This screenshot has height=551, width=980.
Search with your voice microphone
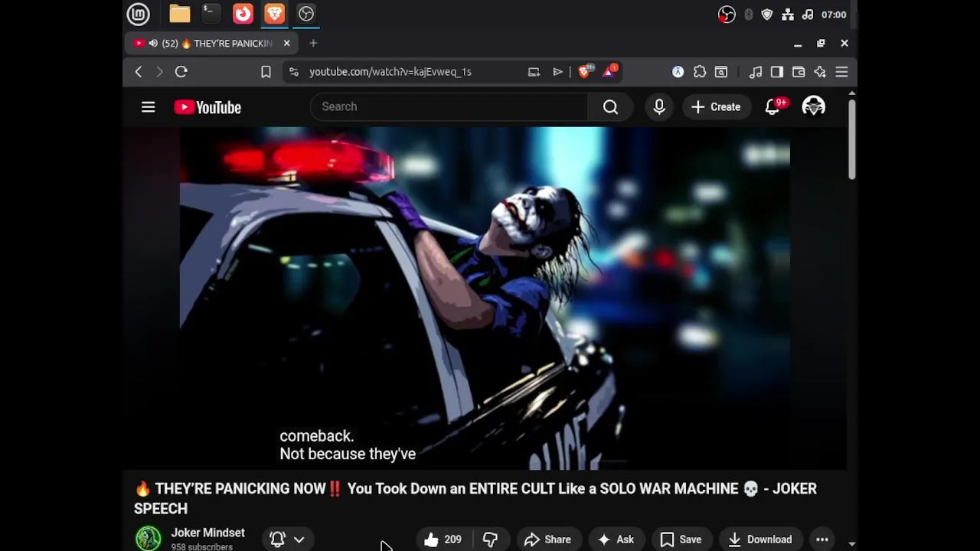(659, 107)
